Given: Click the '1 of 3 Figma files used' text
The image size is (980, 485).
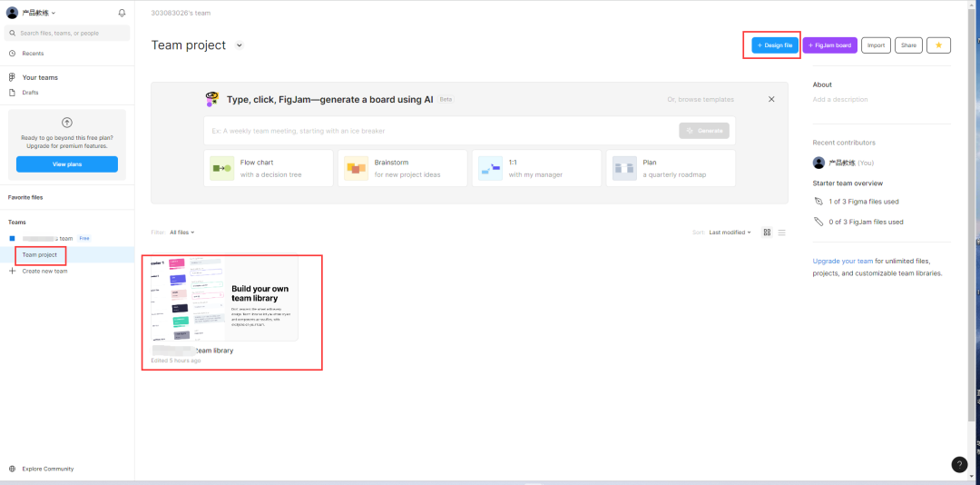Looking at the screenshot, I should click(864, 202).
